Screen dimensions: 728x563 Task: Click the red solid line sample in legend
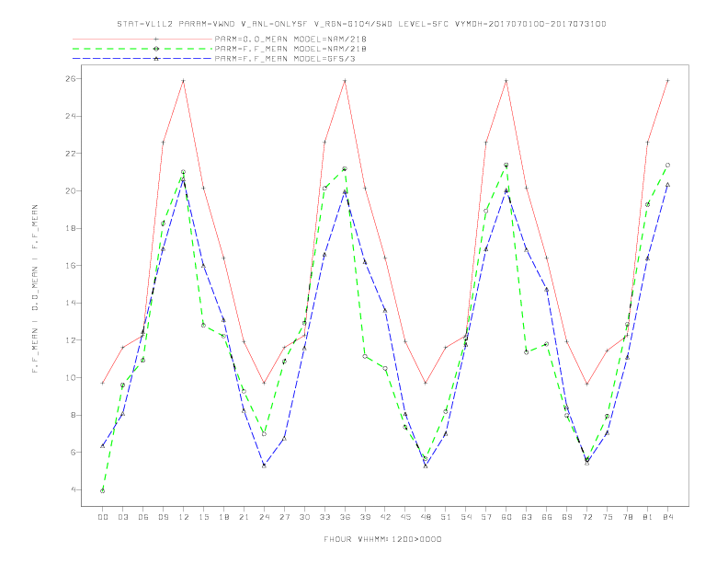(142, 39)
